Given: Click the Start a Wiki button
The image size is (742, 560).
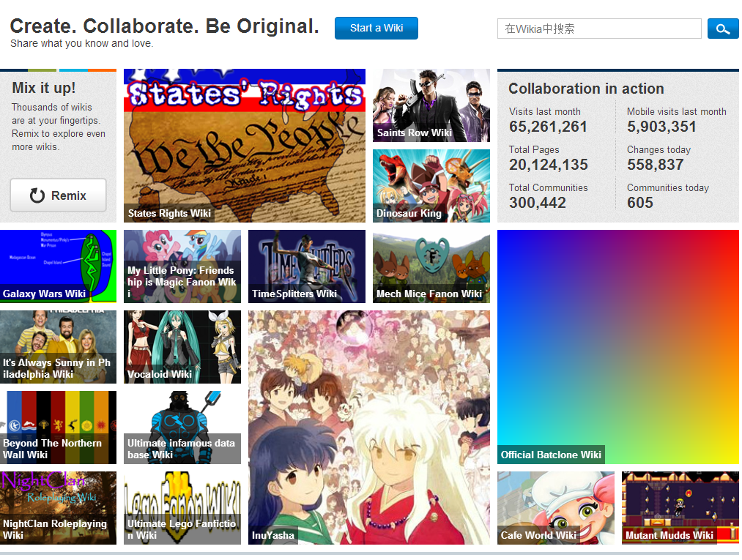Looking at the screenshot, I should (376, 29).
